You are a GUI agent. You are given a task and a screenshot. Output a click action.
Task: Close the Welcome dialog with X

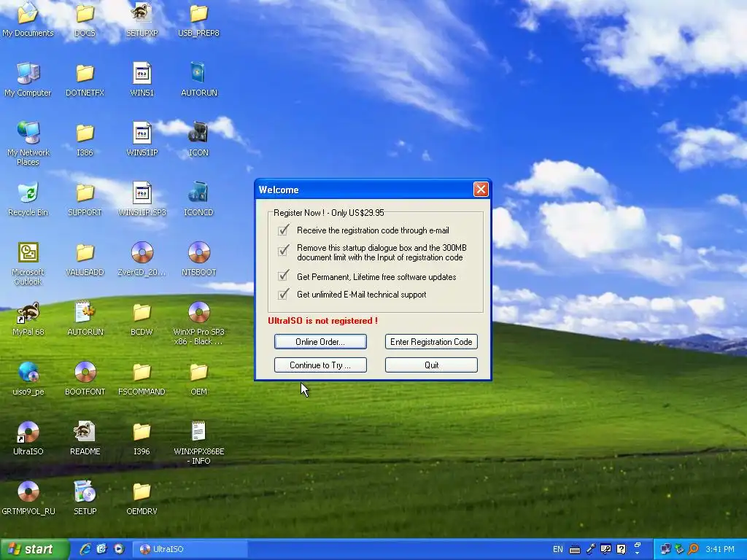[481, 190]
